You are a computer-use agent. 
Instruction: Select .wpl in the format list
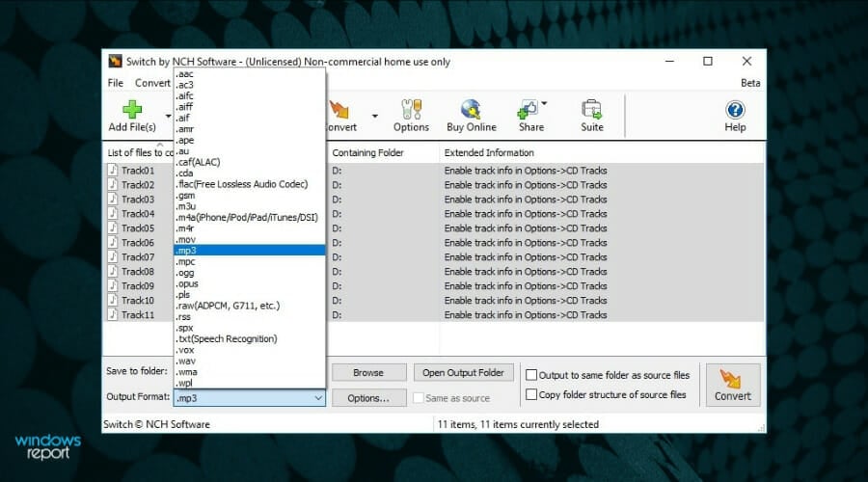[x=250, y=383]
